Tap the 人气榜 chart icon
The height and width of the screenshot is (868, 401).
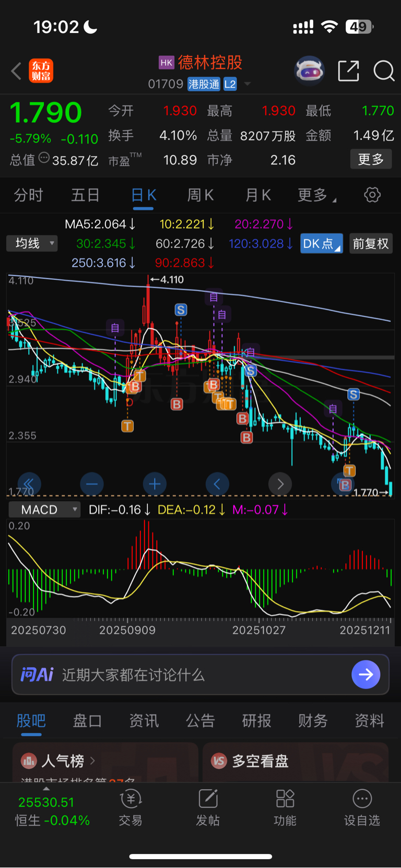pos(28,761)
